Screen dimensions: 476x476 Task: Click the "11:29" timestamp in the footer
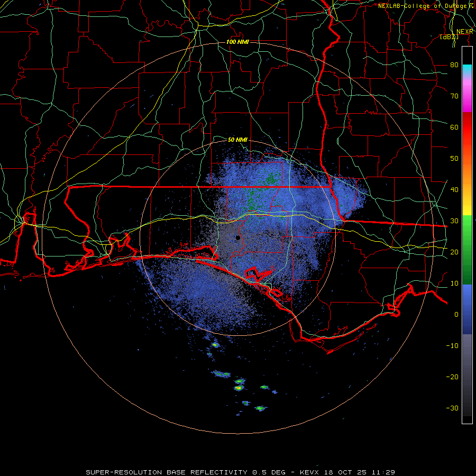coord(383,472)
